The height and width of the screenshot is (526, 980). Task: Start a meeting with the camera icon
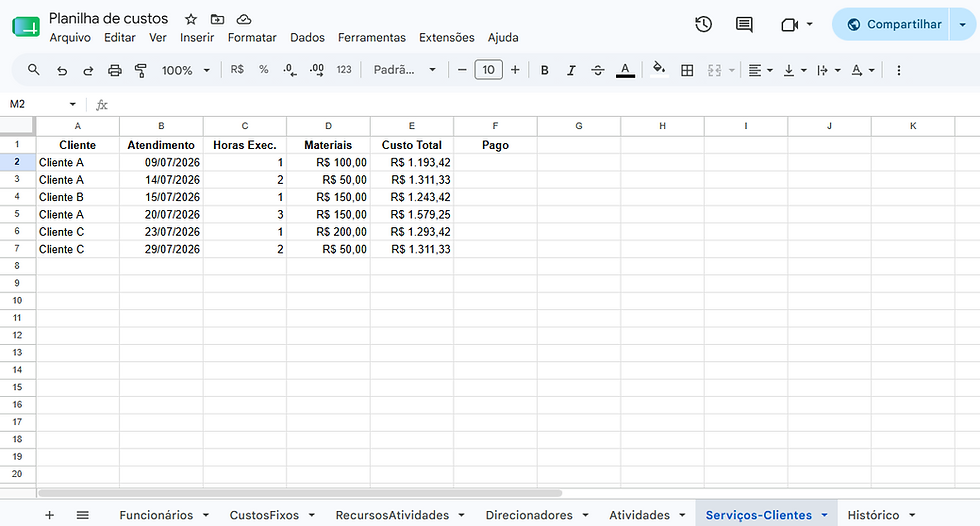(x=789, y=24)
